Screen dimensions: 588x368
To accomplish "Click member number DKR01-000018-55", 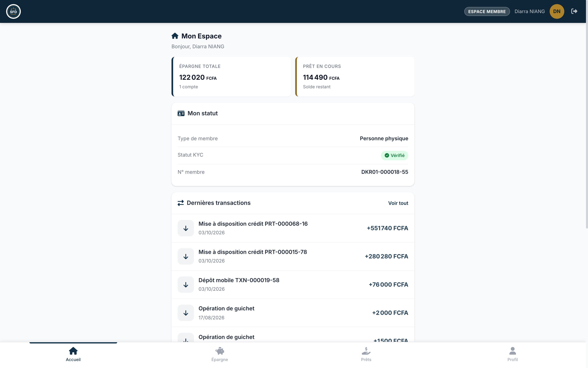I will click(385, 172).
